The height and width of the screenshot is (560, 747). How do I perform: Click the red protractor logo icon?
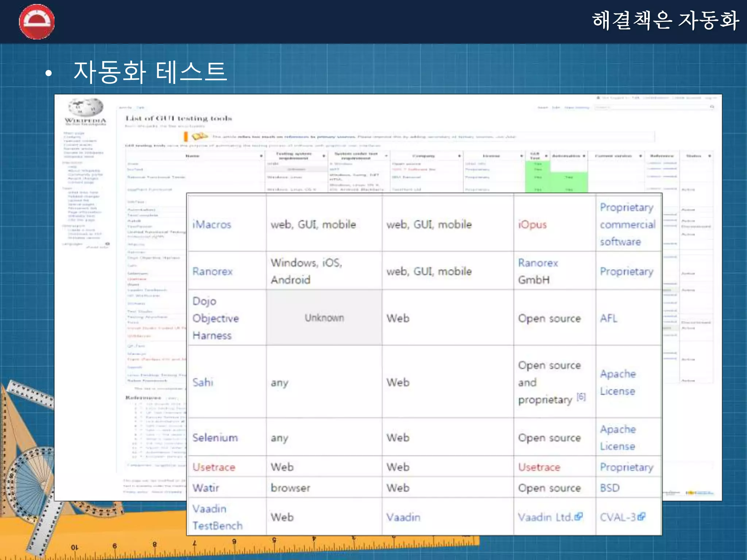click(36, 22)
